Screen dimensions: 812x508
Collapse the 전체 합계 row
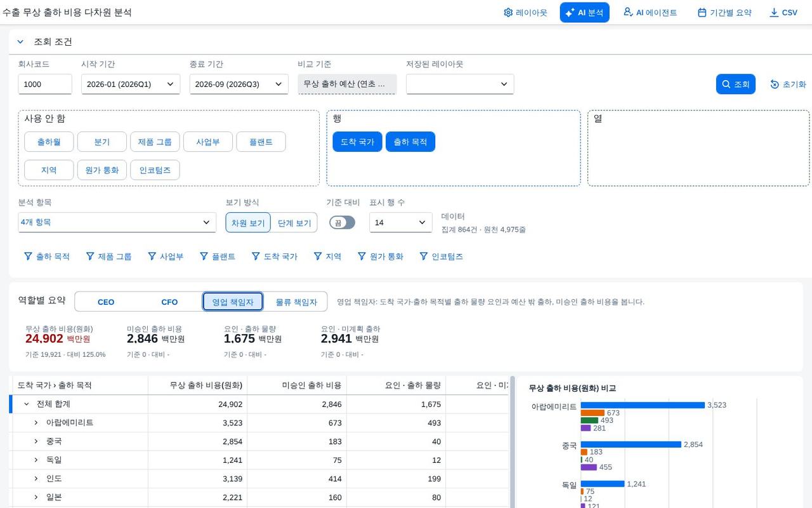27,404
